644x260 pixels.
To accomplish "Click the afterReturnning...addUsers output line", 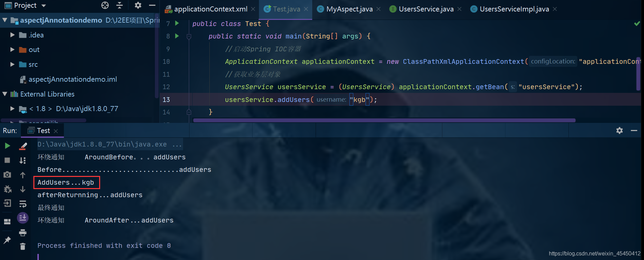I will pyautogui.click(x=90, y=195).
